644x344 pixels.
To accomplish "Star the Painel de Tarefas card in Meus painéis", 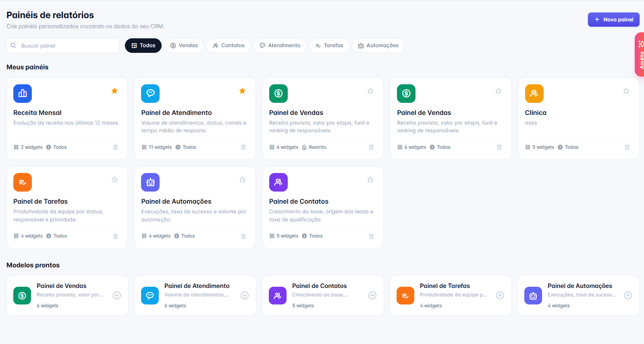I will 114,180.
